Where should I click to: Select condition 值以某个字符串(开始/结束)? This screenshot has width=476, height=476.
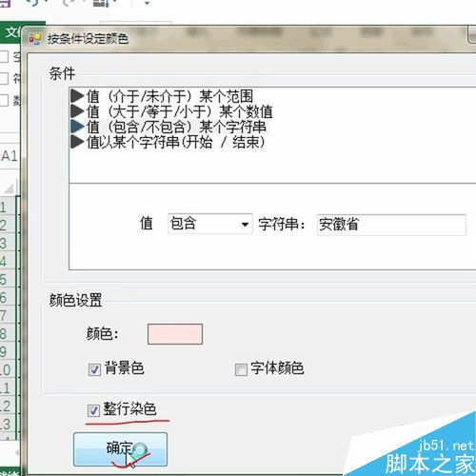tap(175, 142)
